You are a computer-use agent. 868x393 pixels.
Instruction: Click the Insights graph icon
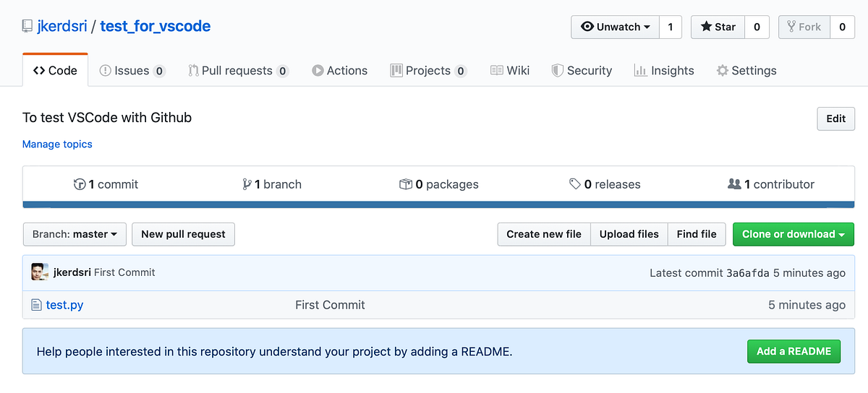pyautogui.click(x=640, y=71)
